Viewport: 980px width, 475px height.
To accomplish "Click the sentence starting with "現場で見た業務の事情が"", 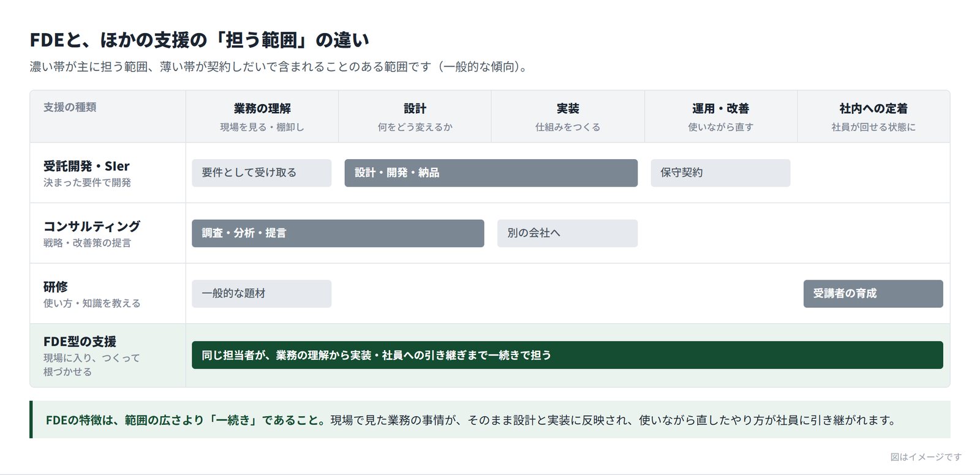I will click(615, 420).
